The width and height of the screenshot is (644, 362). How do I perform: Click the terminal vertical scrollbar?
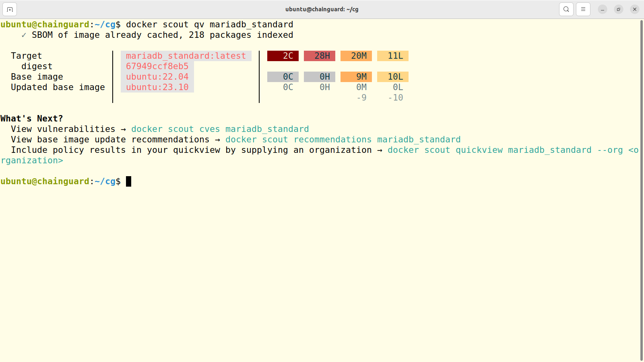[x=642, y=190]
